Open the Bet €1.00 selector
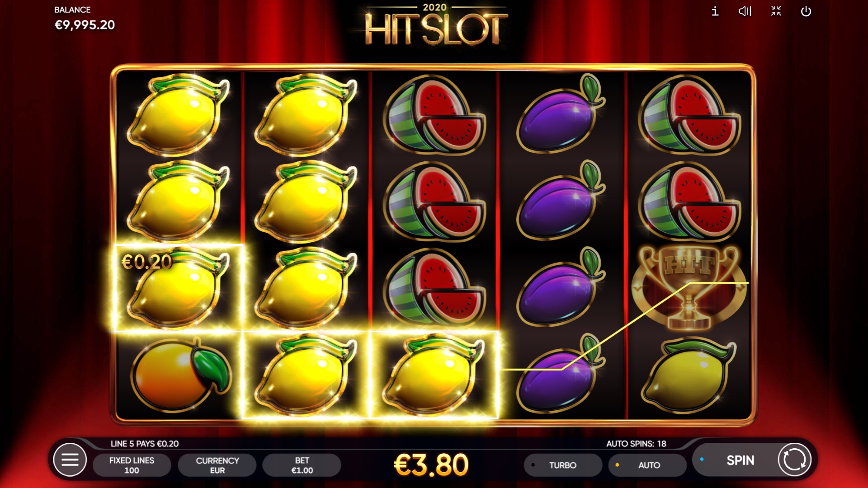This screenshot has height=488, width=868. [x=302, y=465]
